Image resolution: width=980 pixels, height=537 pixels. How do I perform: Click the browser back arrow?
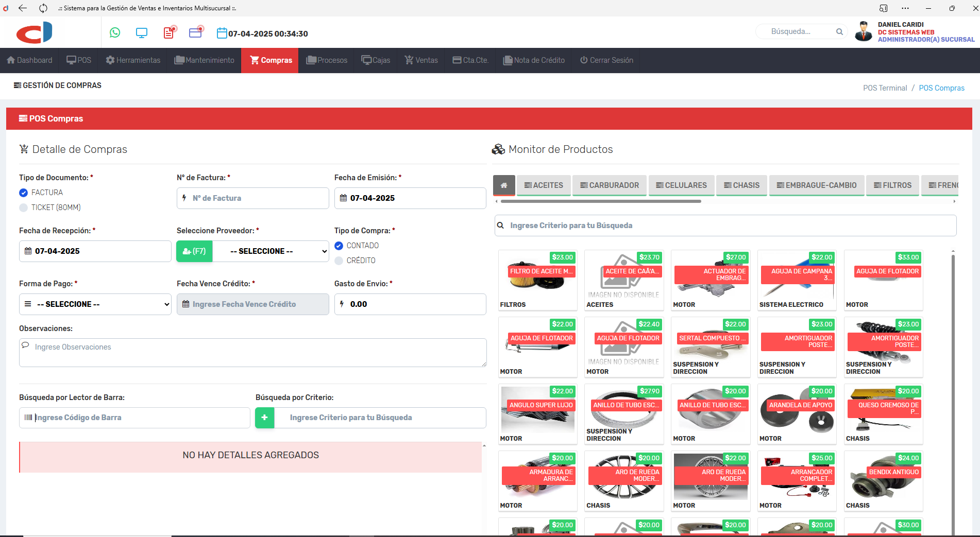pyautogui.click(x=23, y=8)
